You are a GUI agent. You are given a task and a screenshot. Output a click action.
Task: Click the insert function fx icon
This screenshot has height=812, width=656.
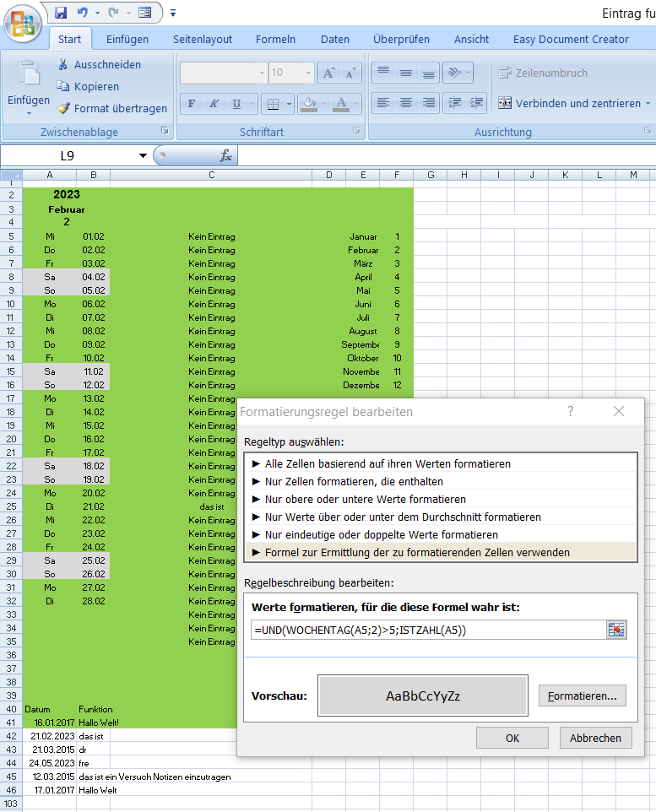tap(225, 155)
